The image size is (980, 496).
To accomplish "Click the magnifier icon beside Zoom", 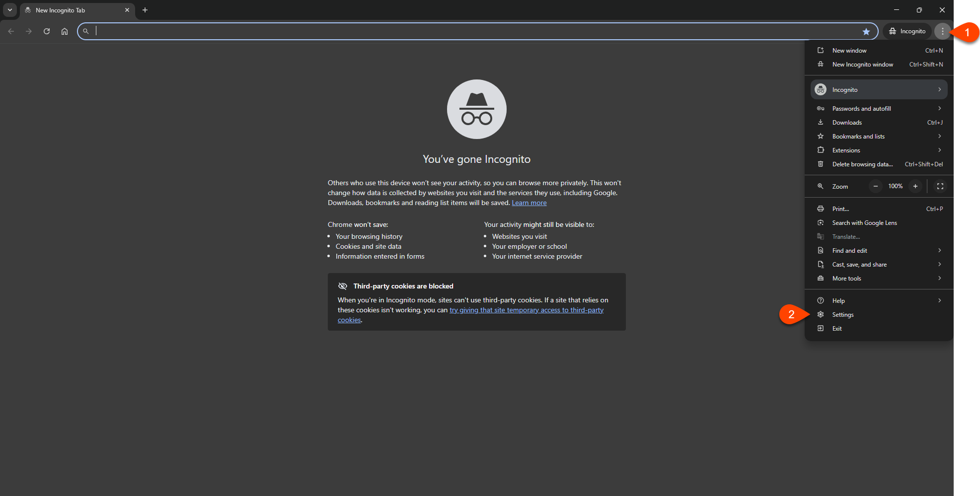I will [821, 186].
